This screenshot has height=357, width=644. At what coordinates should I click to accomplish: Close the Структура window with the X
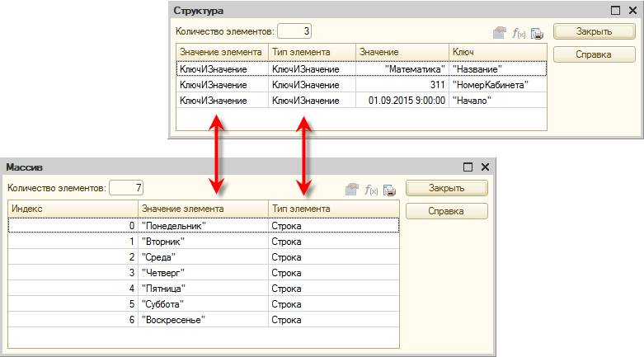(633, 10)
